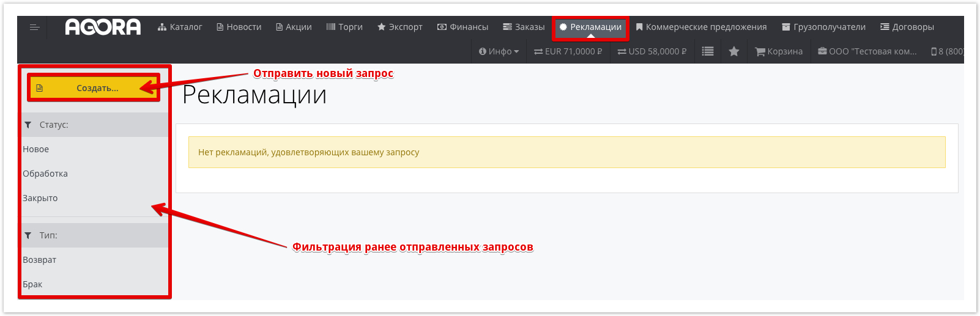The height and width of the screenshot is (316, 980).
Task: Select the Рекламации tab
Action: point(590,27)
